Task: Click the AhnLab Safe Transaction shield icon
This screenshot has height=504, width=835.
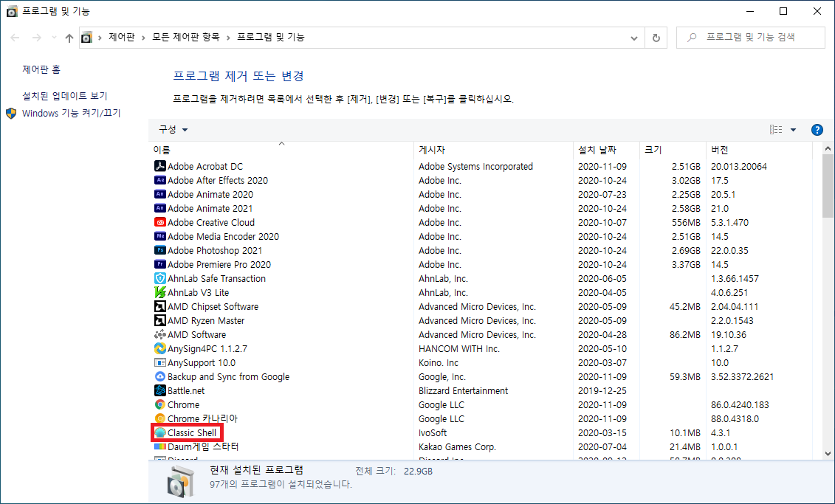Action: coord(159,278)
